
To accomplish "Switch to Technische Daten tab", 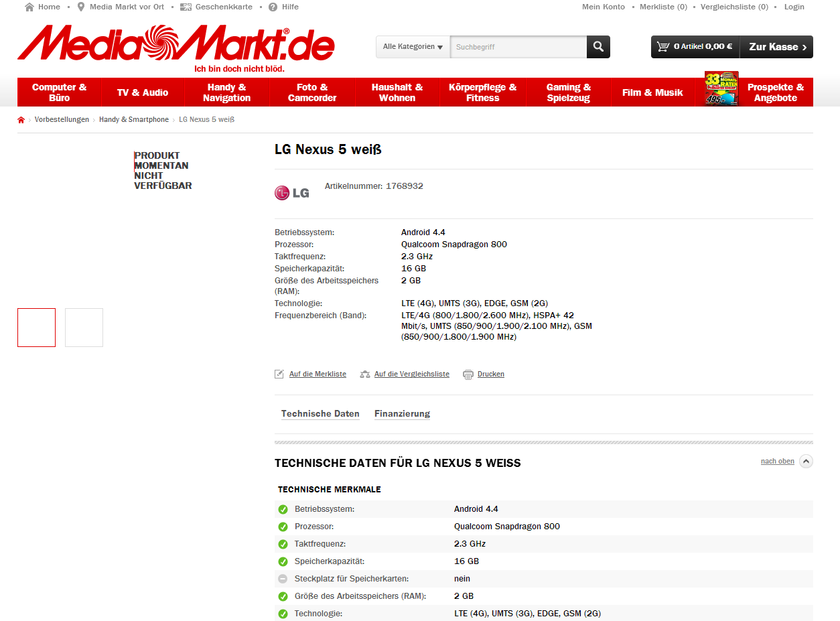I will (x=320, y=414).
